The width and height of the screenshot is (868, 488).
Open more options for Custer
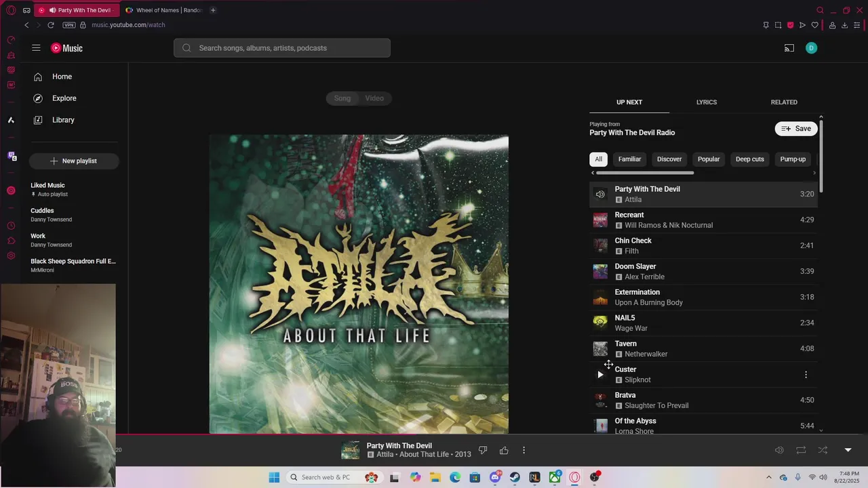coord(806,374)
